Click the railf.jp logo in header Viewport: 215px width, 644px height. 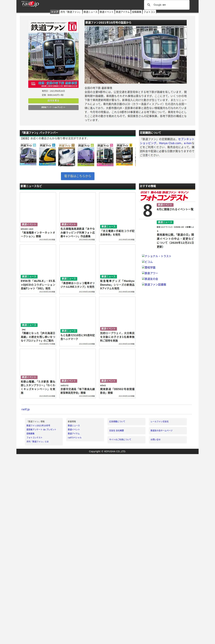(x=30, y=4)
